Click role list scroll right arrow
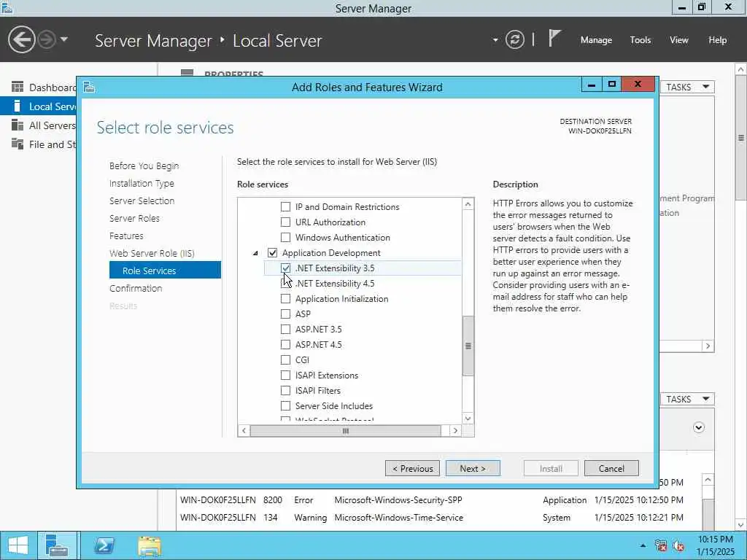Image resolution: width=747 pixels, height=560 pixels. click(x=455, y=430)
